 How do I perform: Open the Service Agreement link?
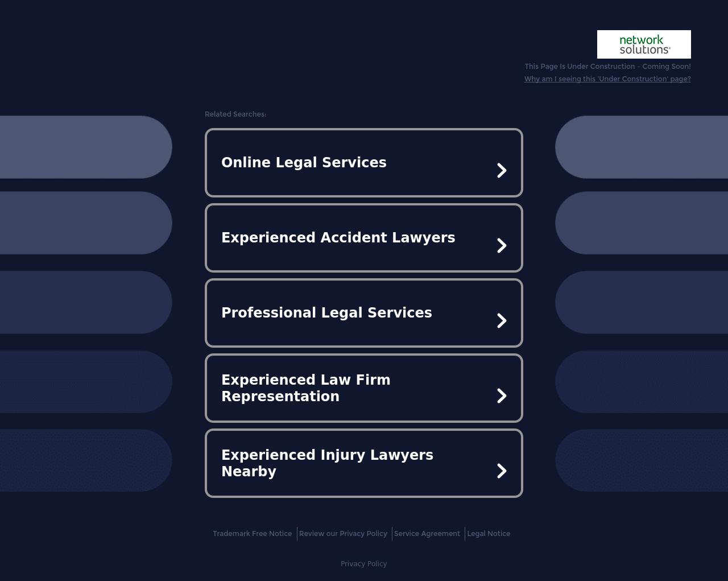pyautogui.click(x=427, y=534)
